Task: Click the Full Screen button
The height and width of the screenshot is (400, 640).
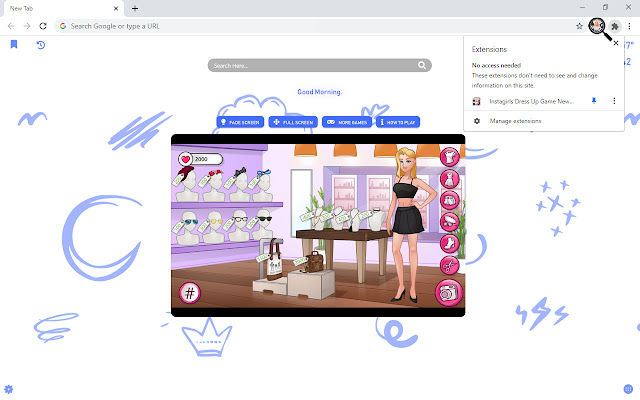Action: click(293, 122)
